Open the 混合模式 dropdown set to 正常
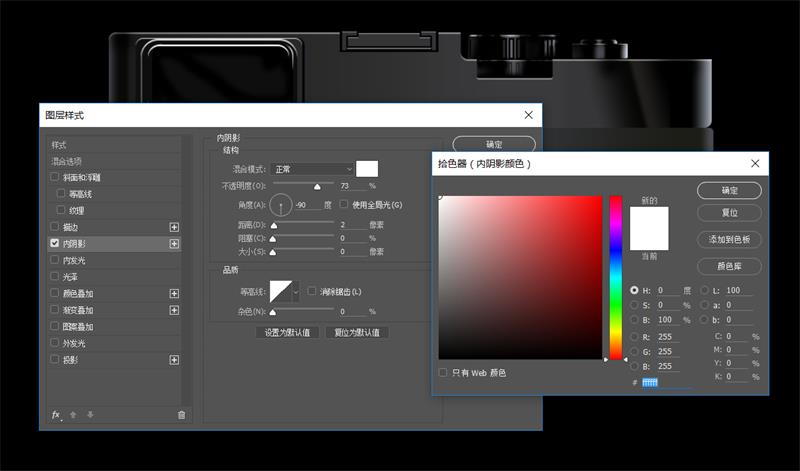Image resolution: width=800 pixels, height=471 pixels. (314, 169)
